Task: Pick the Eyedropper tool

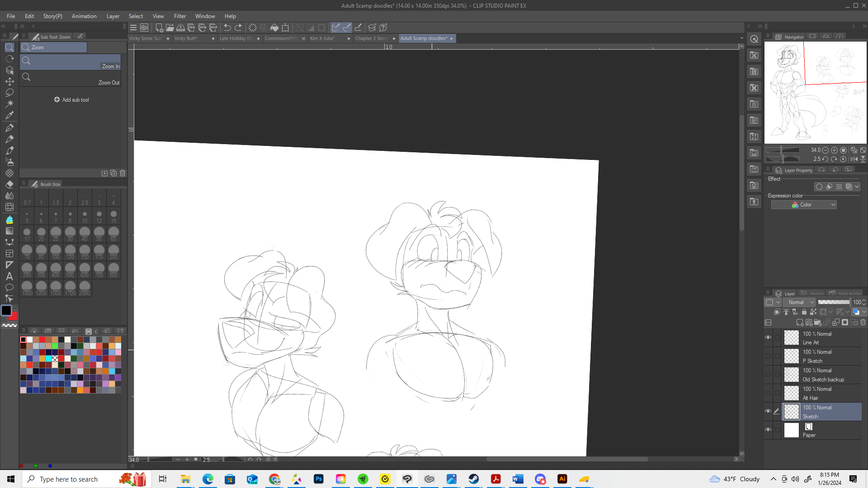Action: click(x=9, y=115)
